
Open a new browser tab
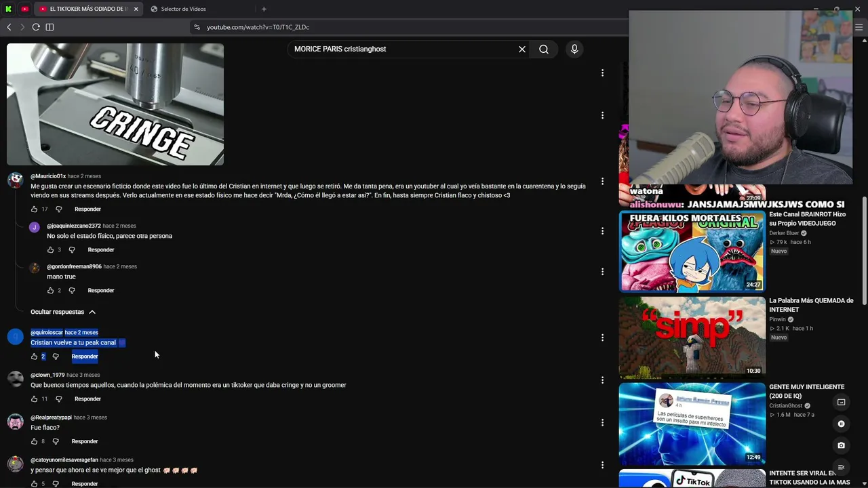(x=264, y=9)
